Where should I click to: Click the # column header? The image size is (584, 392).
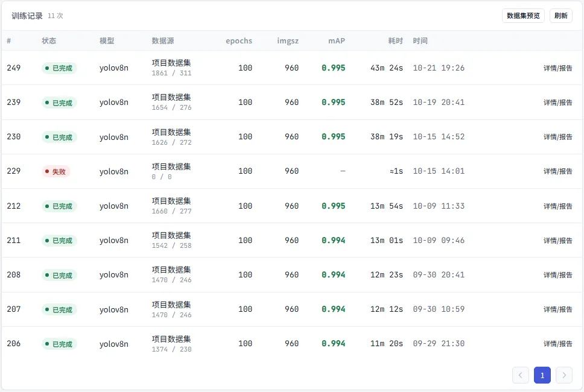pyautogui.click(x=9, y=40)
